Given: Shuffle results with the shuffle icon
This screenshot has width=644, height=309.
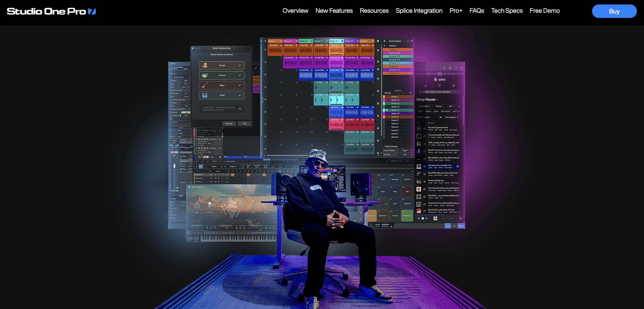Looking at the screenshot, I should point(441,117).
